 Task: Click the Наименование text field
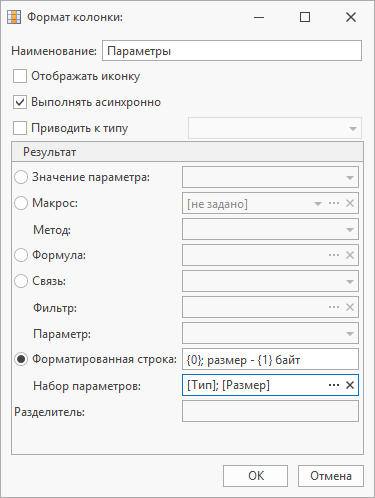click(x=232, y=51)
